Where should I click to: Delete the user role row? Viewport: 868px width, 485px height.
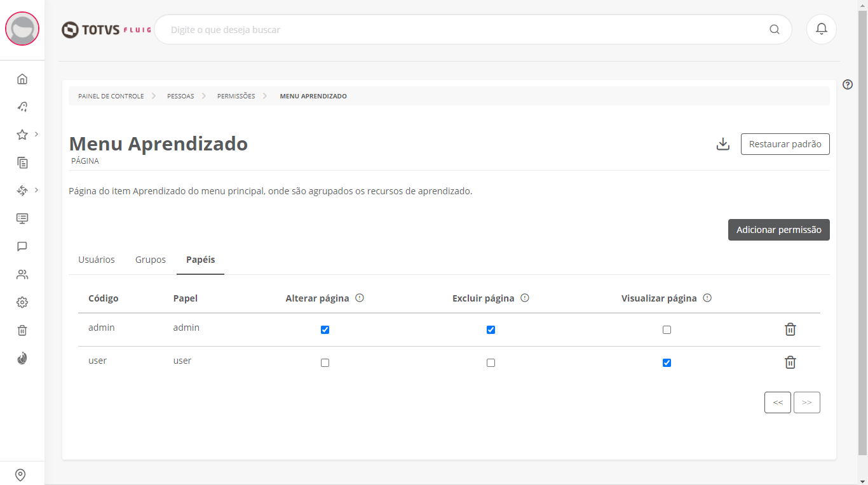click(x=790, y=362)
